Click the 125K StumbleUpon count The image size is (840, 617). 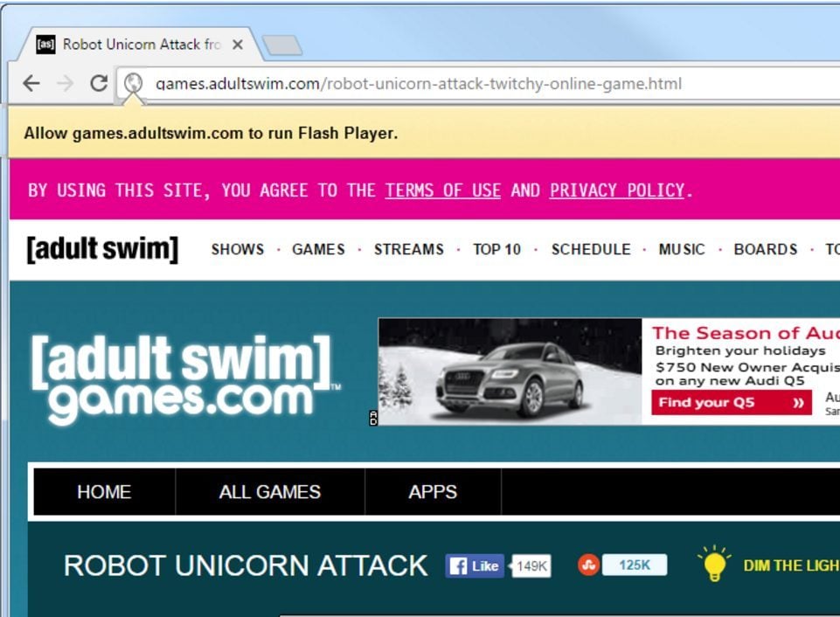pos(635,565)
